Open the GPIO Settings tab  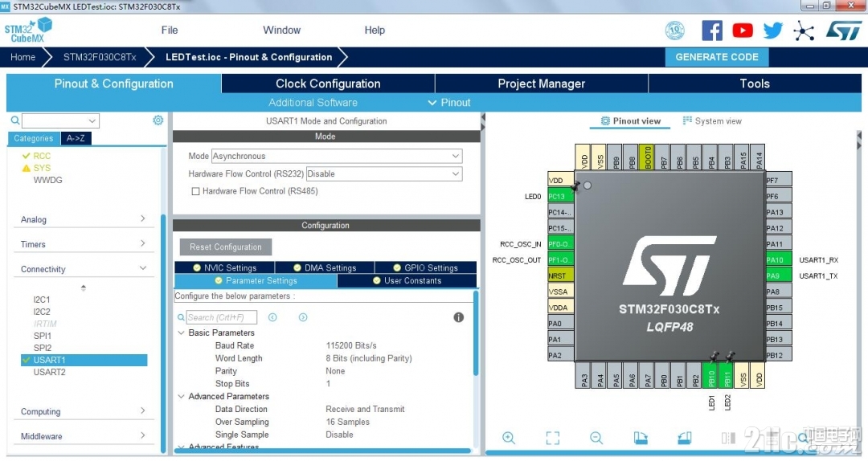[426, 268]
